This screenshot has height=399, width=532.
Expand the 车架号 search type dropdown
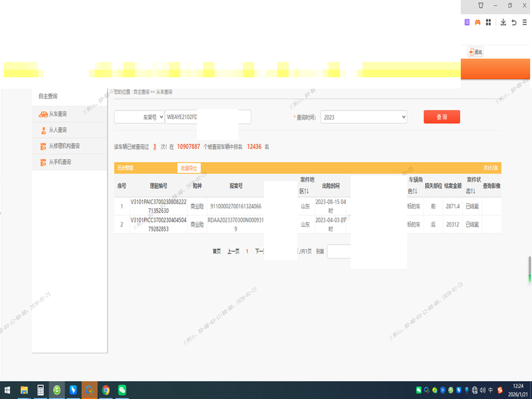[139, 117]
